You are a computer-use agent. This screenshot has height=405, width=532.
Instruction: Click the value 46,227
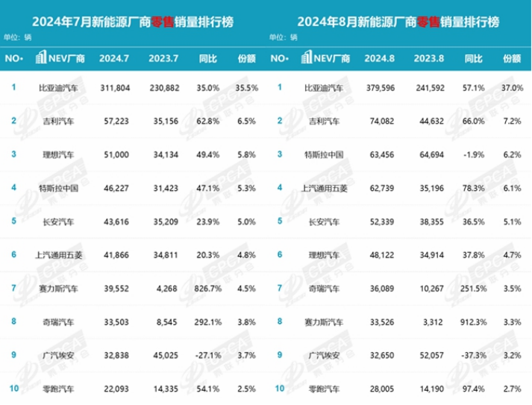(116, 188)
